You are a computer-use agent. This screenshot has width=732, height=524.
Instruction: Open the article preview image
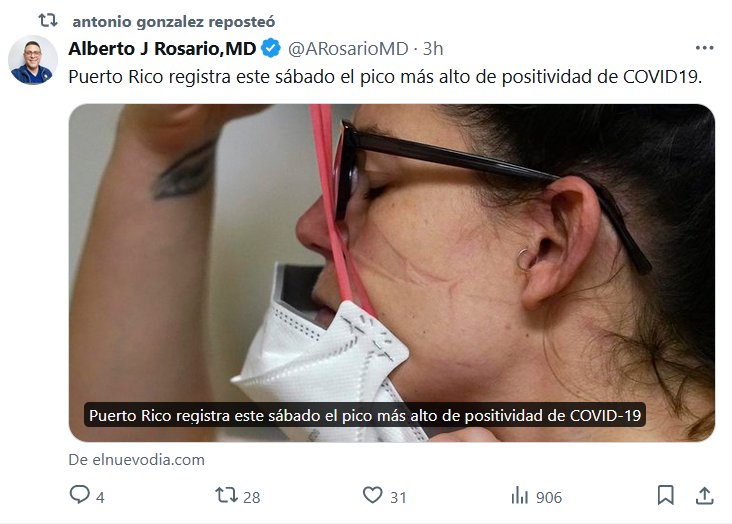coord(392,273)
